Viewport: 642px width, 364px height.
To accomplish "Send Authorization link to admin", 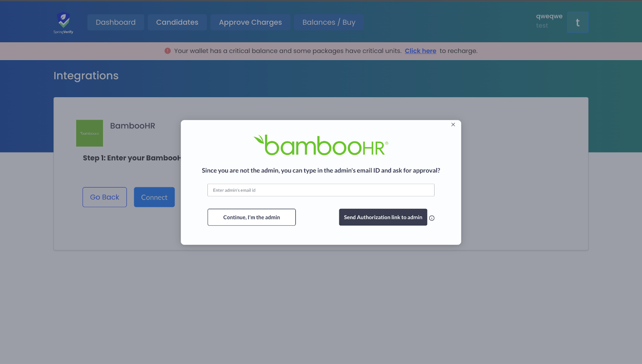I will pos(383,217).
